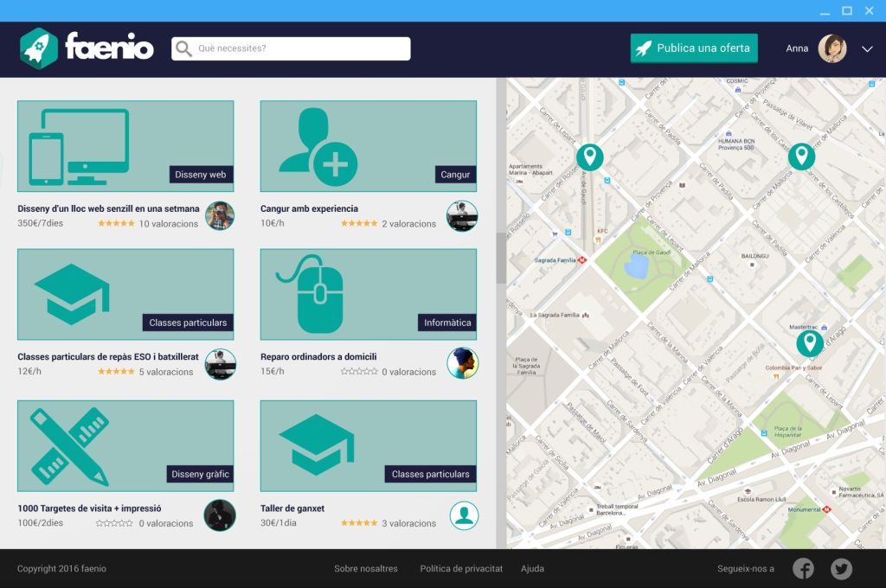Expand the user account dropdown arrow
The width and height of the screenshot is (886, 588).
pos(867,49)
